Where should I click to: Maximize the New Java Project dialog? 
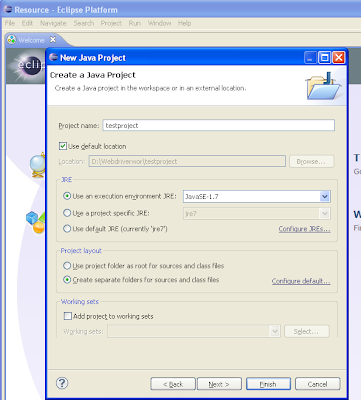324,58
